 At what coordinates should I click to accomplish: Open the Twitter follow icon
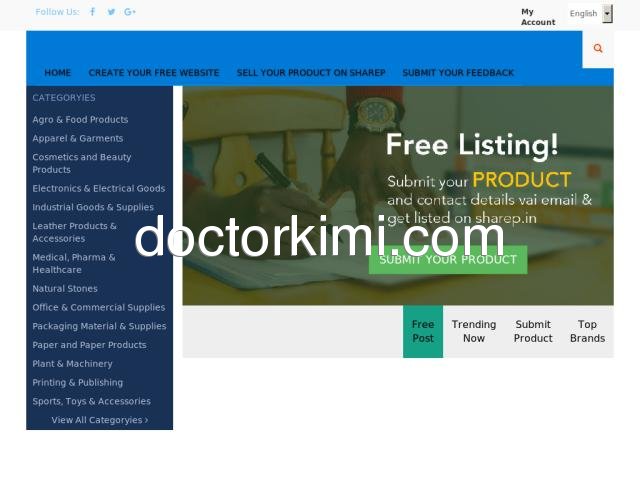[x=111, y=12]
